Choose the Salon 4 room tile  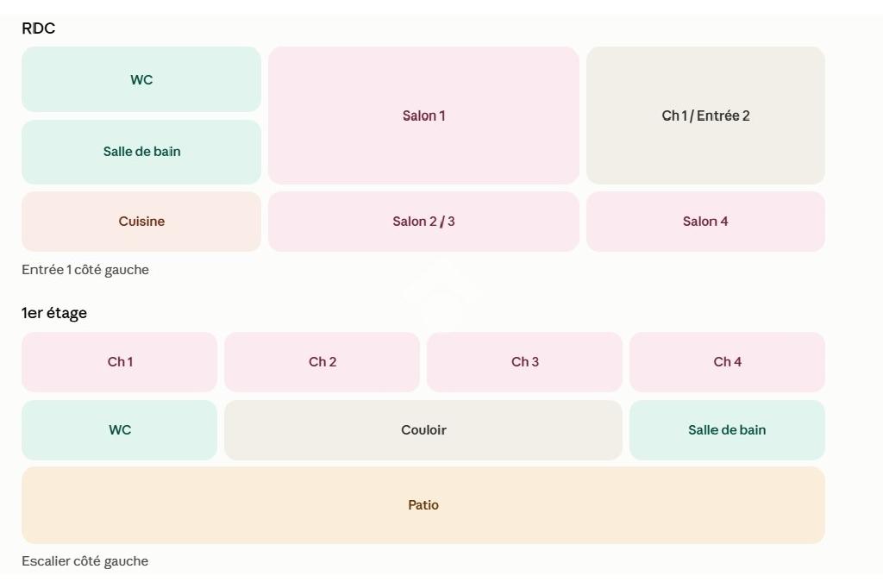705,222
